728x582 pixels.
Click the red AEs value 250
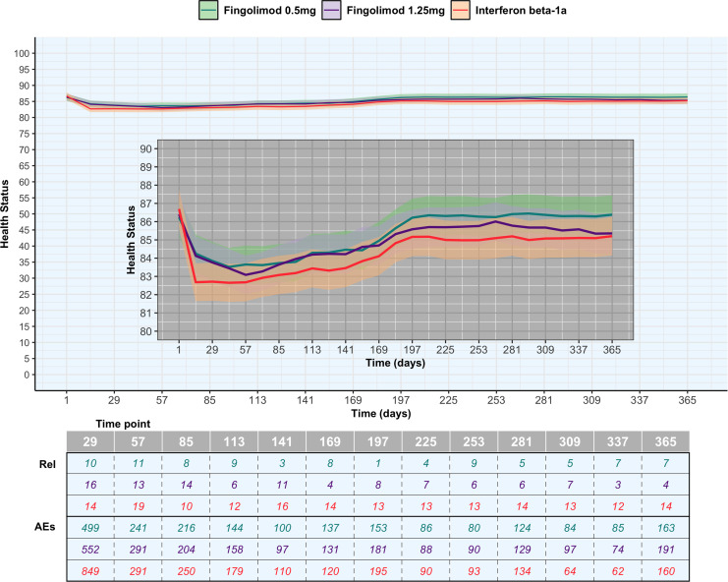(x=187, y=571)
